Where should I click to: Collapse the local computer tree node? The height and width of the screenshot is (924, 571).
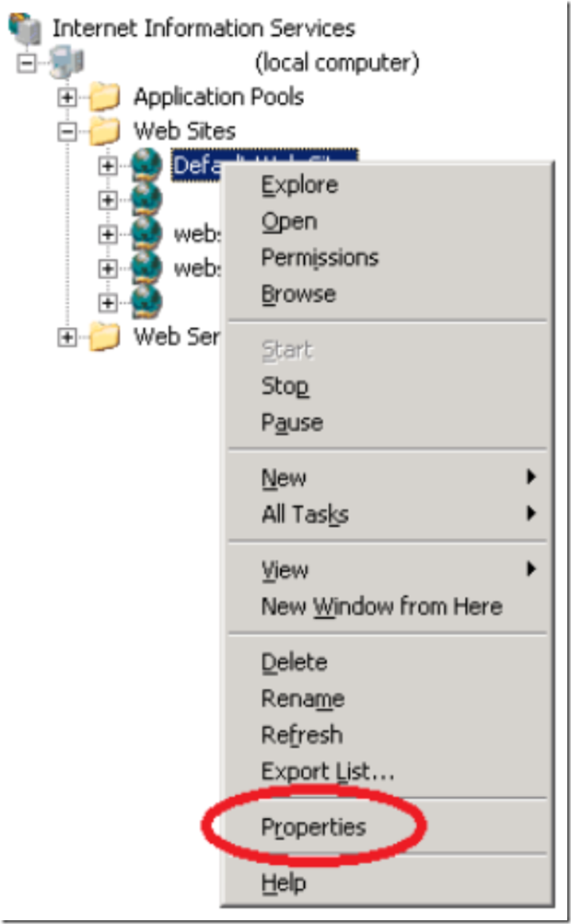point(26,63)
